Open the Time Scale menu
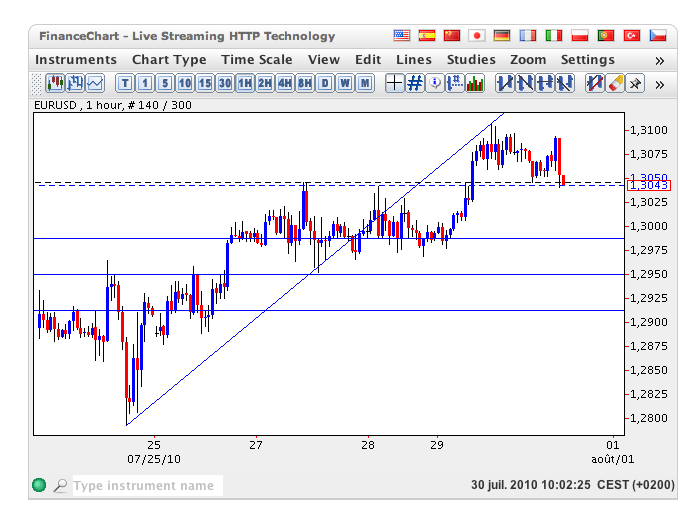 click(257, 60)
